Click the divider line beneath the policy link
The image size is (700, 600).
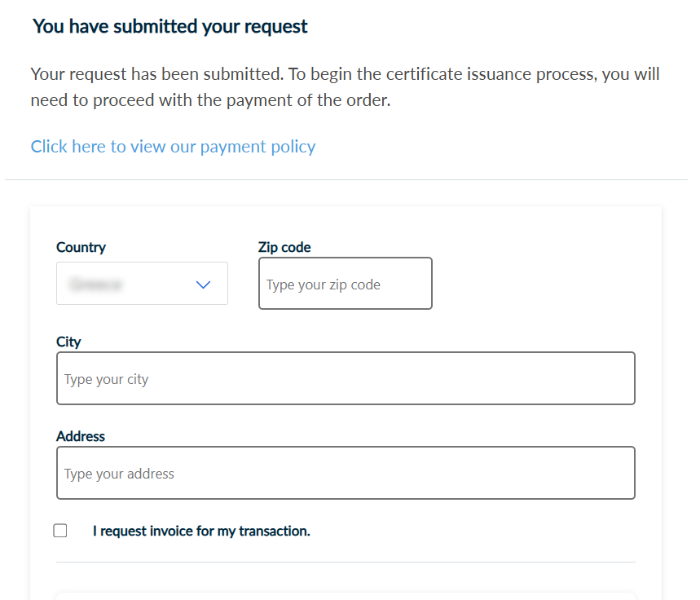point(346,179)
